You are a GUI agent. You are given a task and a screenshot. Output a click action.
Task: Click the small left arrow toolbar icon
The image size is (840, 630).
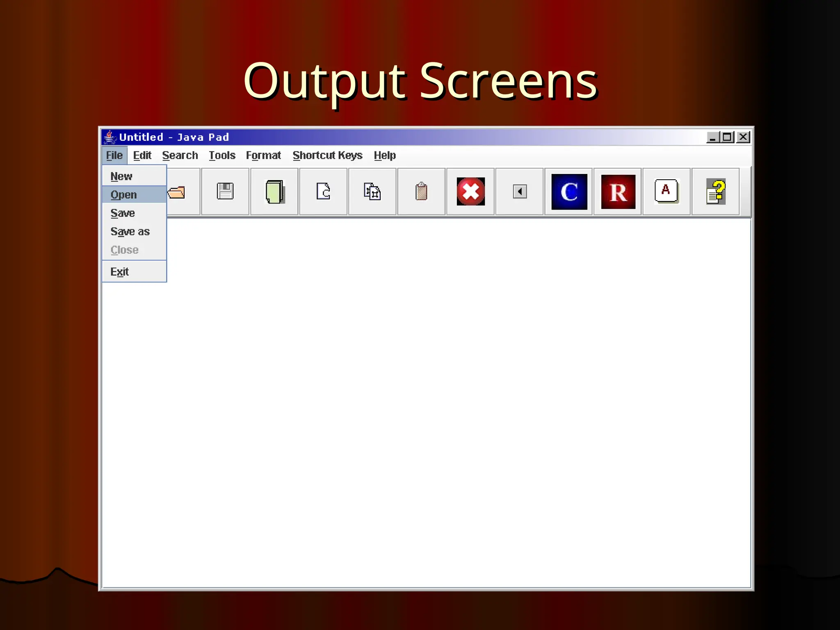(520, 192)
